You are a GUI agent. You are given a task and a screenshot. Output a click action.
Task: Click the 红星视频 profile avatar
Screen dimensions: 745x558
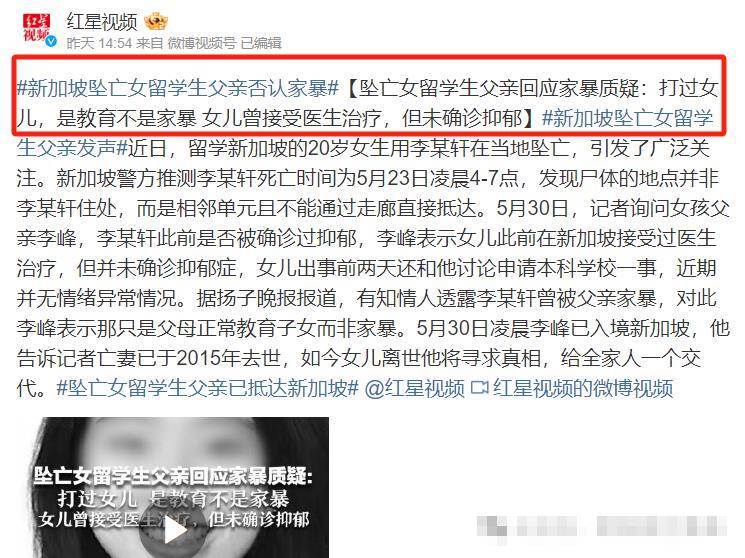point(38,28)
